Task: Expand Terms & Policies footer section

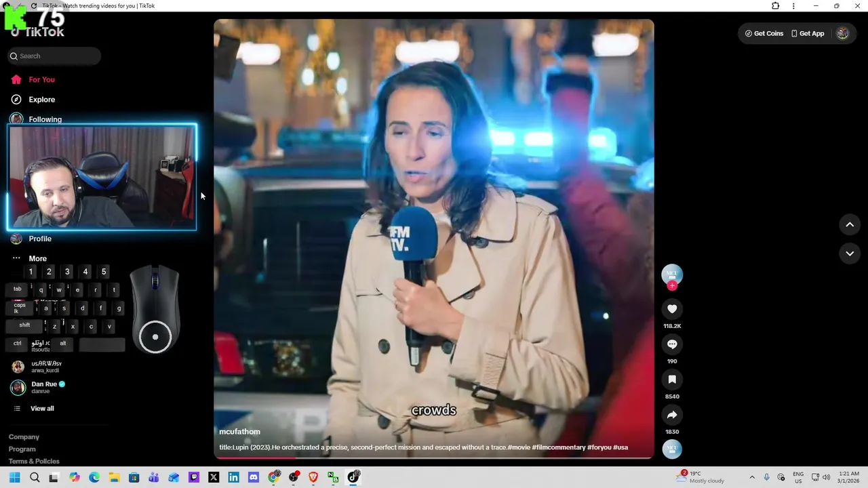Action: tap(34, 462)
